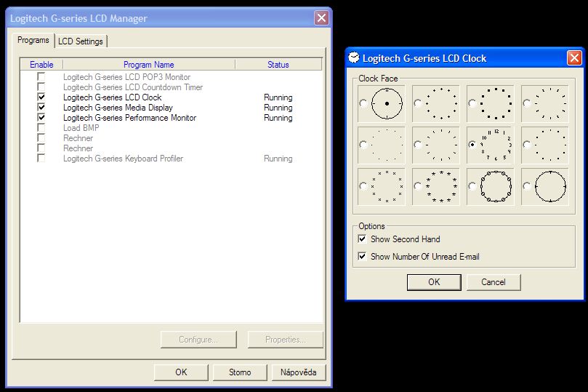Image resolution: width=588 pixels, height=392 pixels.
Task: Switch to the LCD Settings tab
Action: click(x=81, y=41)
